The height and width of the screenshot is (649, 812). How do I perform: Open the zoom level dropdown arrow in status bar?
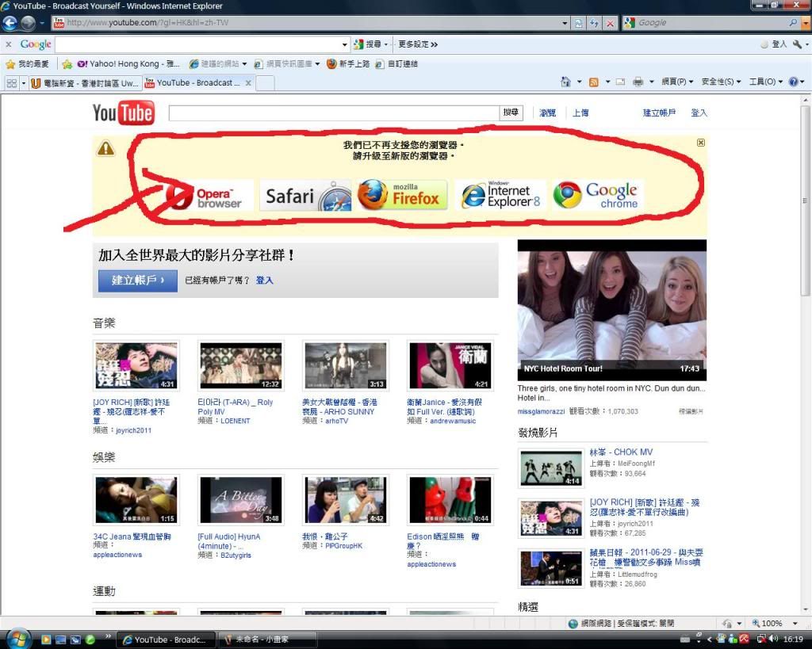click(795, 623)
